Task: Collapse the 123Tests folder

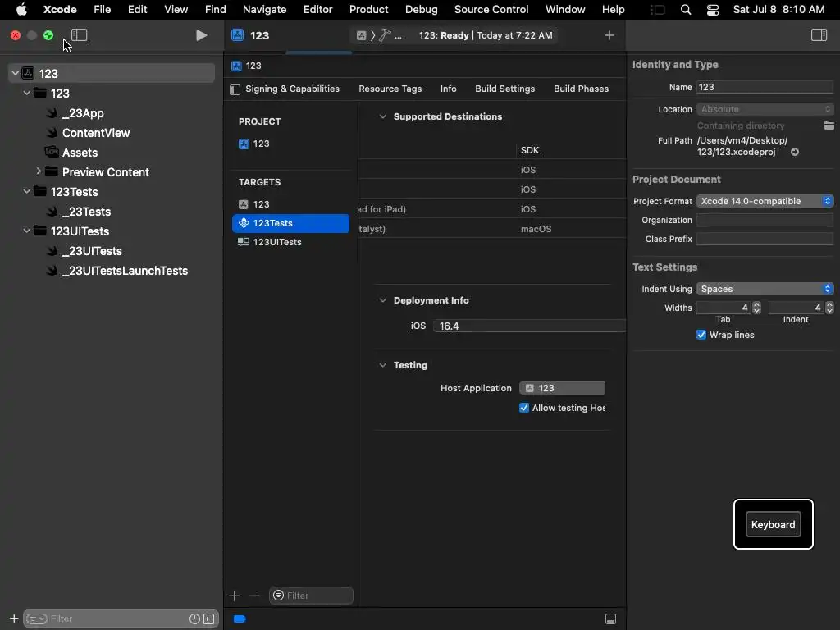Action: (27, 191)
